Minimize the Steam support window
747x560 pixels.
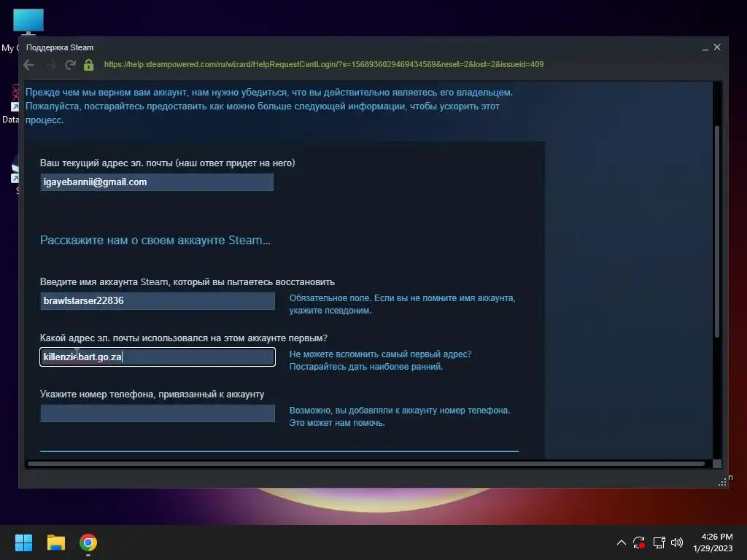click(x=705, y=47)
